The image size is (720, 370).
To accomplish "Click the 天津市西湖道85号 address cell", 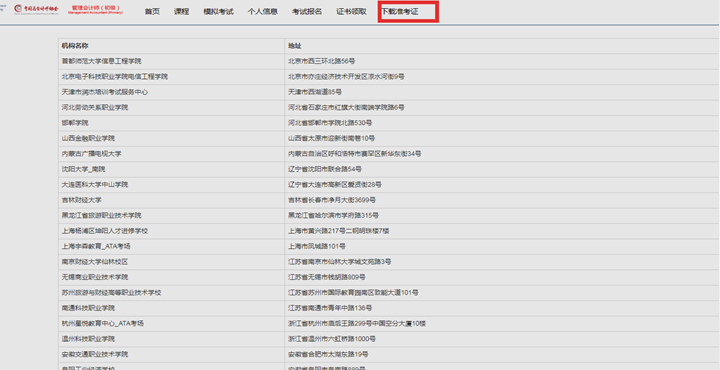I will 502,92.
